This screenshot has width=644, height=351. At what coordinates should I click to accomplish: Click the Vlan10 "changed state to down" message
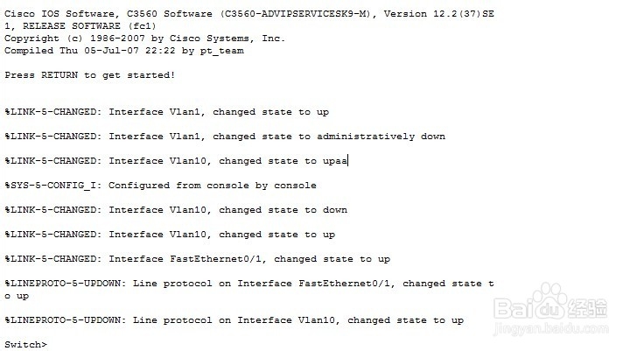click(x=176, y=210)
